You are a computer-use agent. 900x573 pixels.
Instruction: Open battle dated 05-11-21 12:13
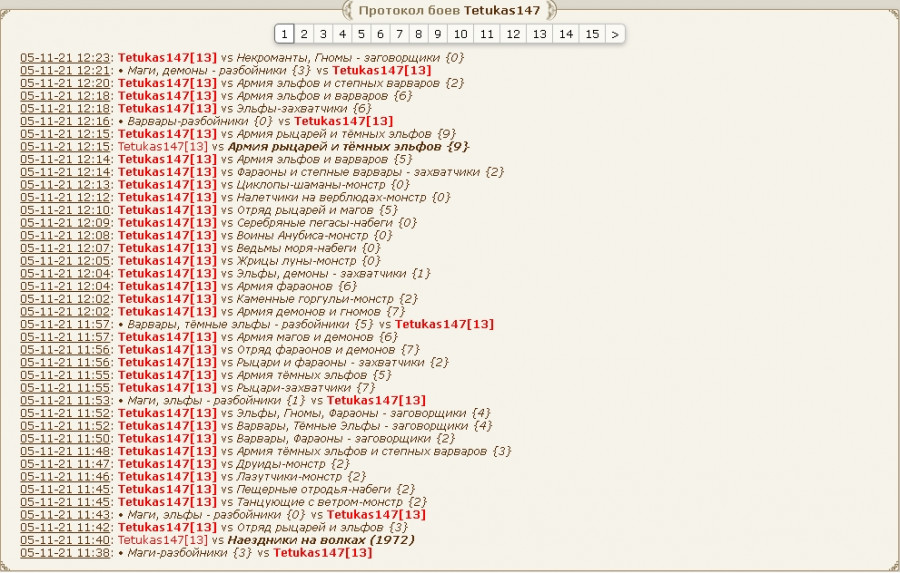click(65, 184)
